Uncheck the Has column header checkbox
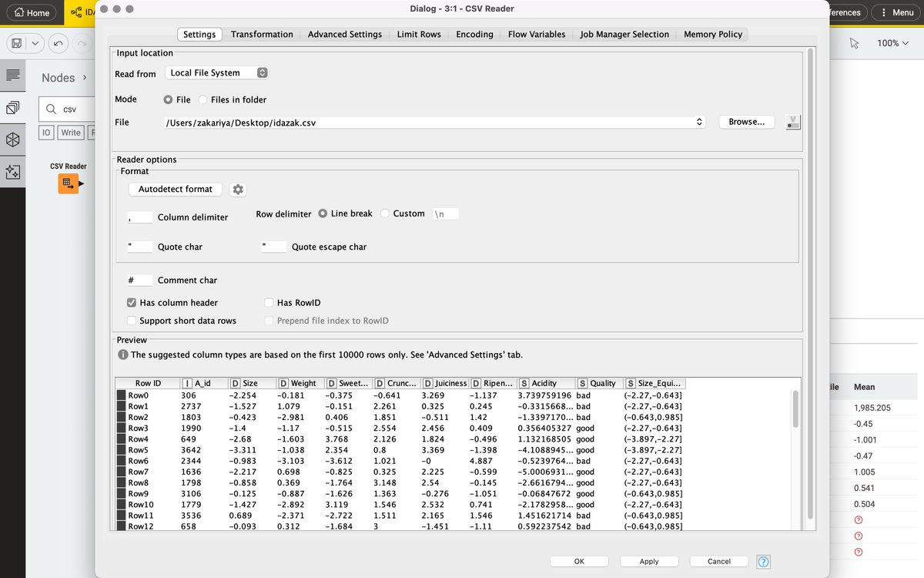Image resolution: width=924 pixels, height=578 pixels. point(132,303)
